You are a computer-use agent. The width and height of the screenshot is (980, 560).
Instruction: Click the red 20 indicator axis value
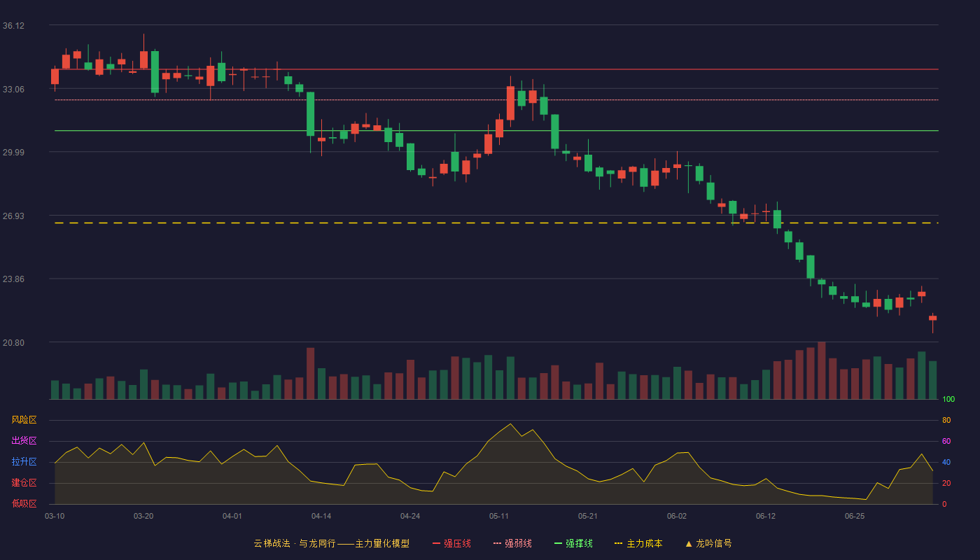[946, 483]
